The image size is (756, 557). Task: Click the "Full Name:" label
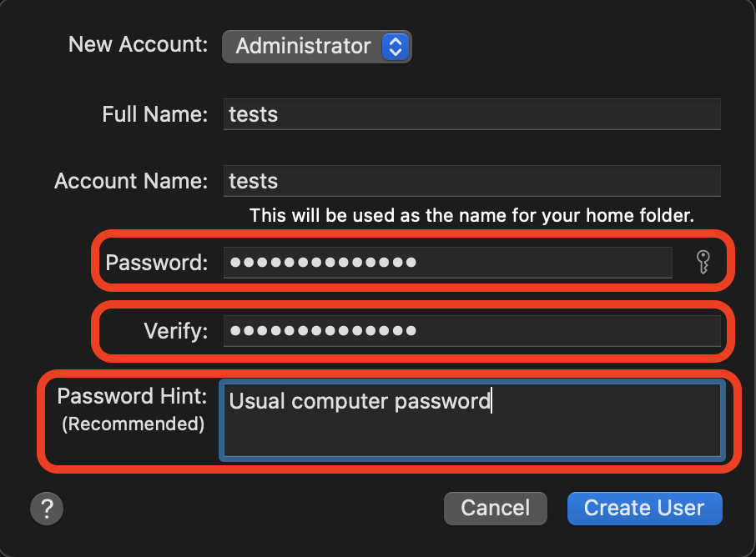(154, 114)
